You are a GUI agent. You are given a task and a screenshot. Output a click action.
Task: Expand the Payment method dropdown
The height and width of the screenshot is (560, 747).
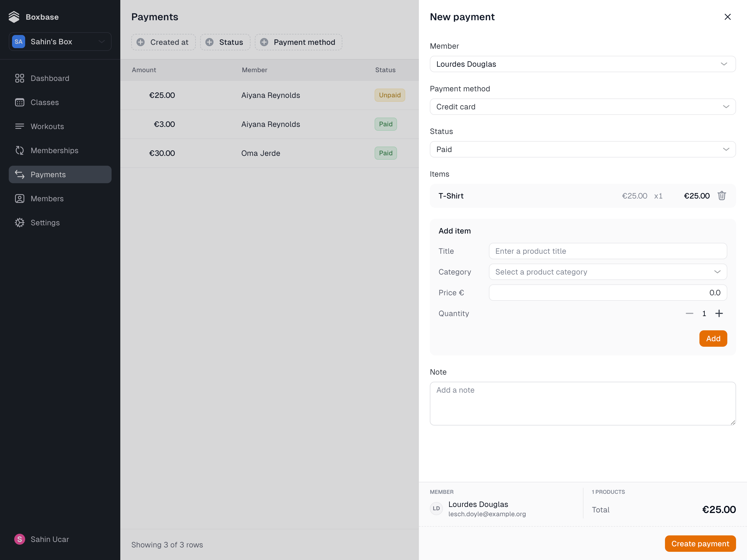[x=583, y=106]
